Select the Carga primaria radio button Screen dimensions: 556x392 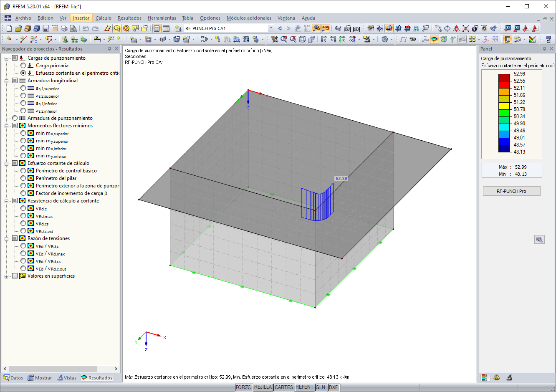click(23, 66)
